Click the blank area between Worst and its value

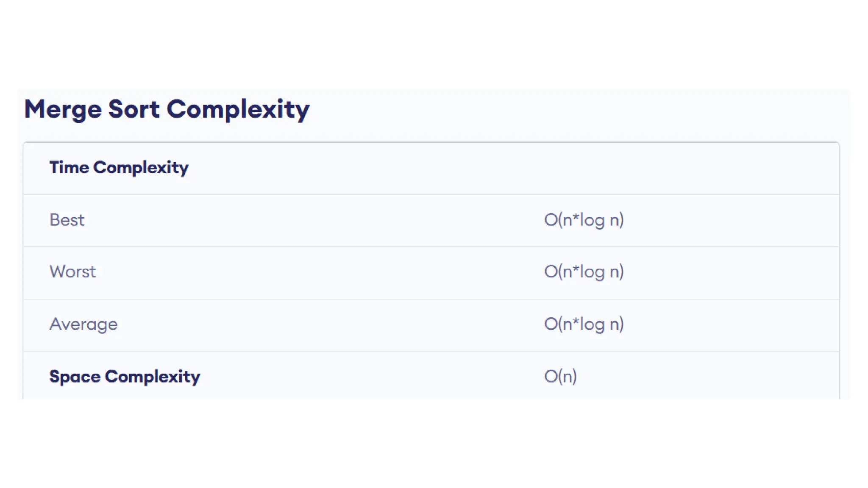pyautogui.click(x=320, y=272)
